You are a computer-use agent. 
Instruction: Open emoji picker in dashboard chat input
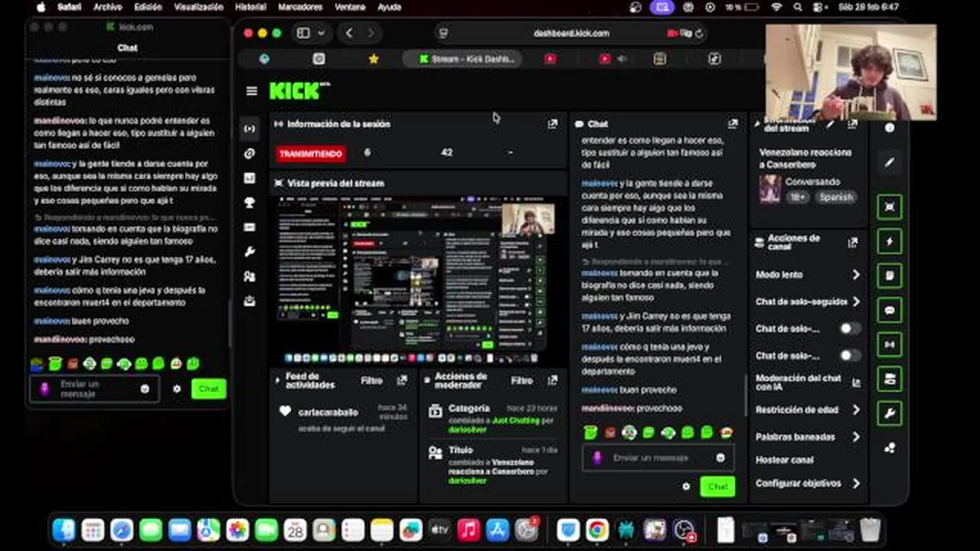pyautogui.click(x=720, y=458)
